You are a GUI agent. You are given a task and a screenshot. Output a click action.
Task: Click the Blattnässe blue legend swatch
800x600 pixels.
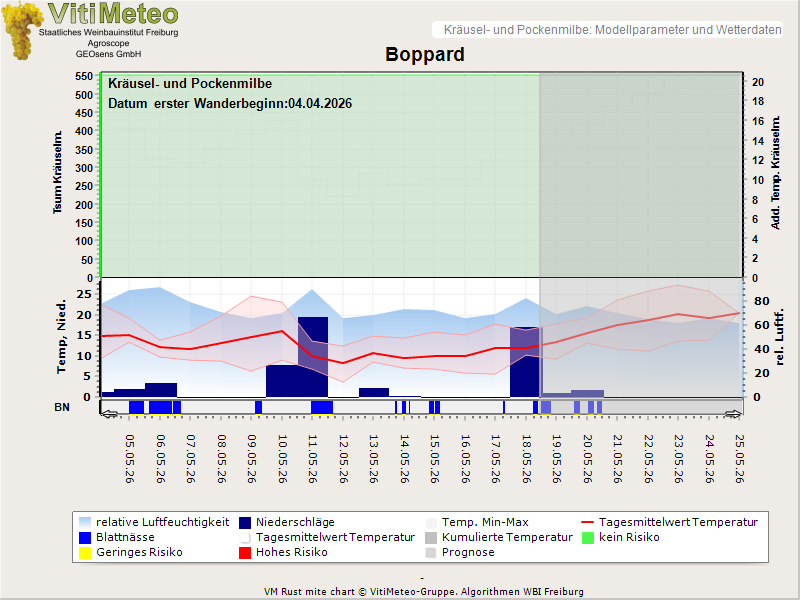85,537
